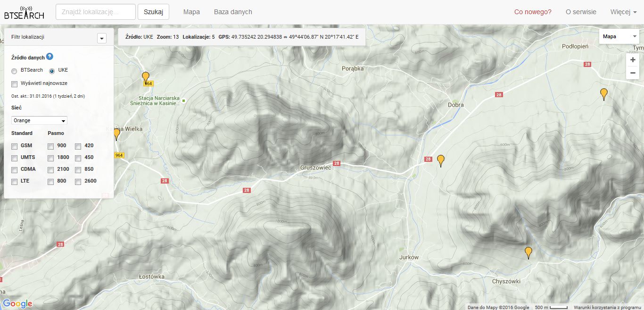Check the LTE standard checkbox
Image resolution: width=644 pixels, height=310 pixels.
[x=15, y=181]
